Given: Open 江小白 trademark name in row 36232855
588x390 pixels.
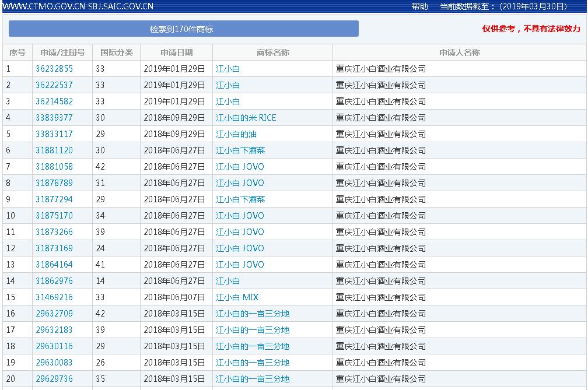Looking at the screenshot, I should pyautogui.click(x=228, y=69).
